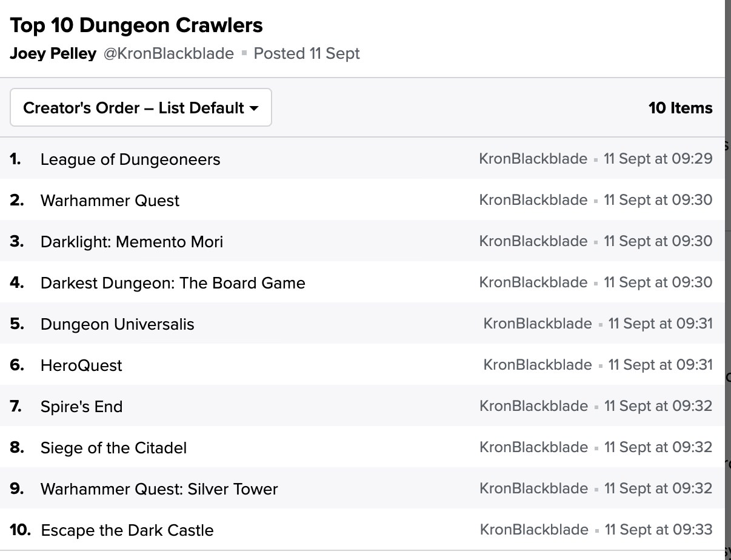Click Darkest Dungeon: The Board Game
731x560 pixels.
pyautogui.click(x=173, y=283)
